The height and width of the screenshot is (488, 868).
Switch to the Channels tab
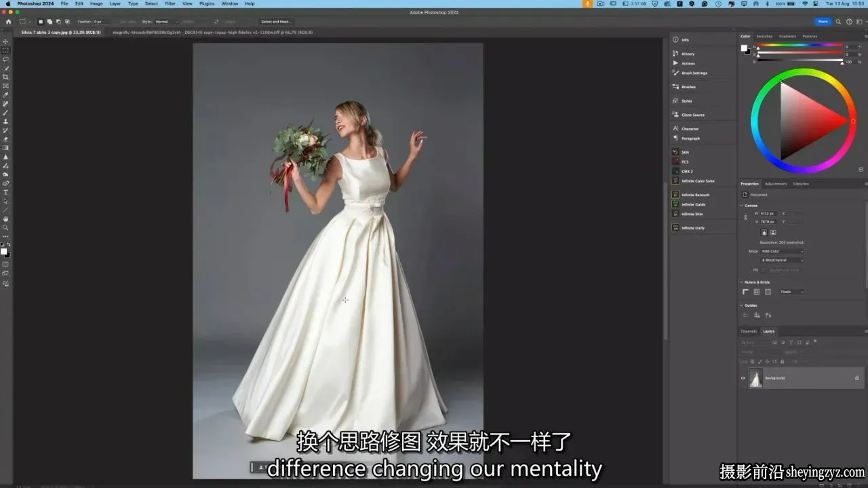point(749,331)
